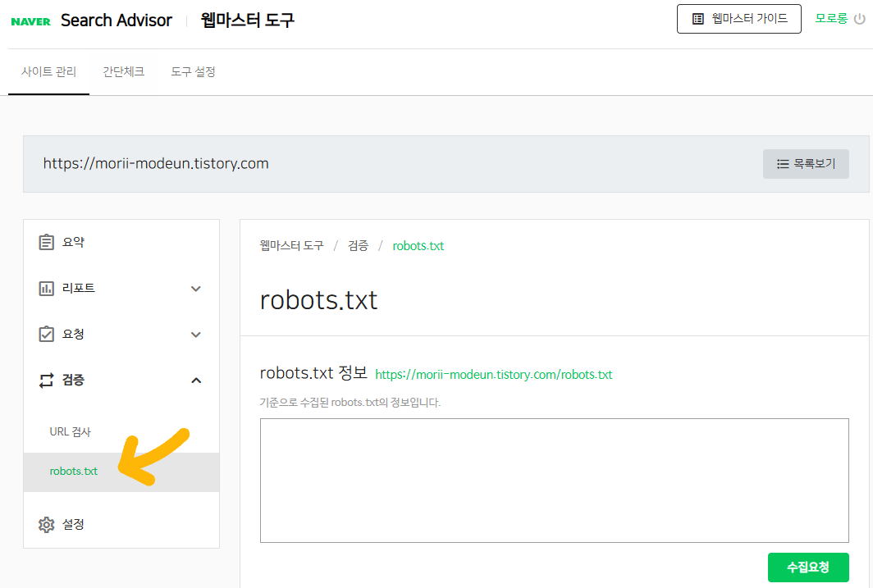Expand the 리포트 section chevron
The height and width of the screenshot is (588, 873).
[196, 289]
